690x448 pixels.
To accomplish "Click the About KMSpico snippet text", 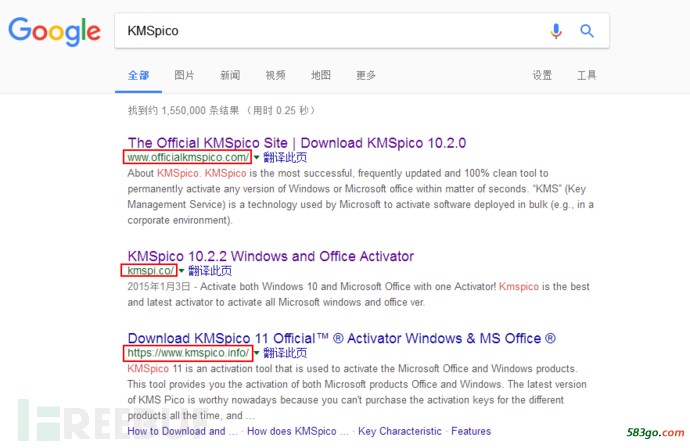I will (x=360, y=196).
